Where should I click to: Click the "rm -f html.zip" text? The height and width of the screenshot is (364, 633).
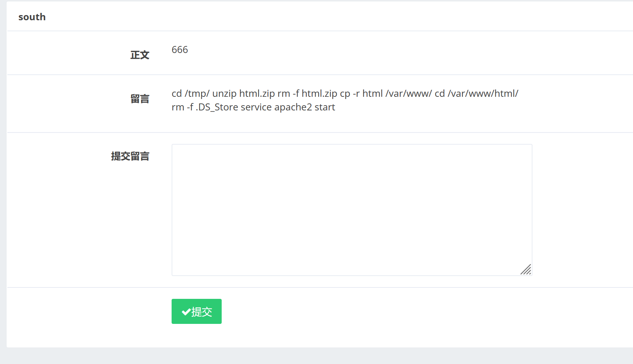coord(307,93)
